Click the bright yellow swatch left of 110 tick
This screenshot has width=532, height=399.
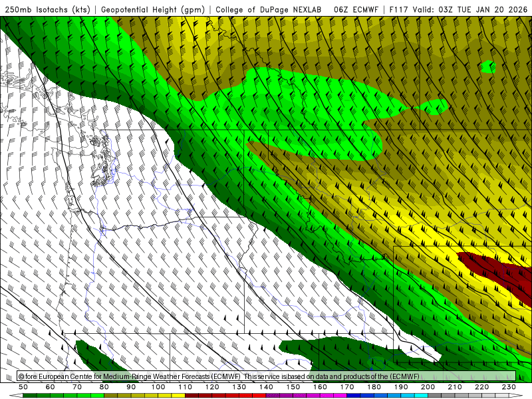pos(178,396)
